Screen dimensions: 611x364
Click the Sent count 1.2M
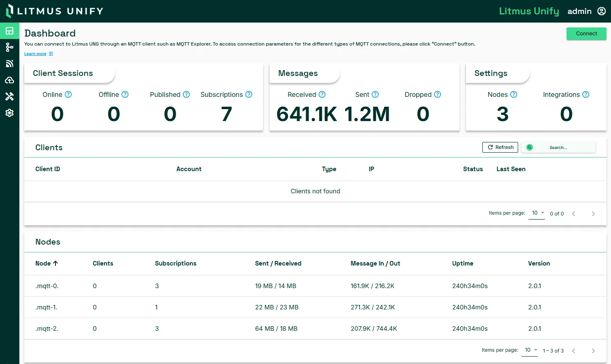(367, 114)
